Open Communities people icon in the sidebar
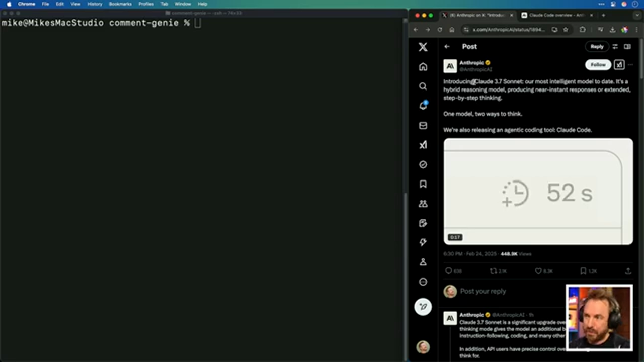The image size is (644, 362). pos(423,204)
